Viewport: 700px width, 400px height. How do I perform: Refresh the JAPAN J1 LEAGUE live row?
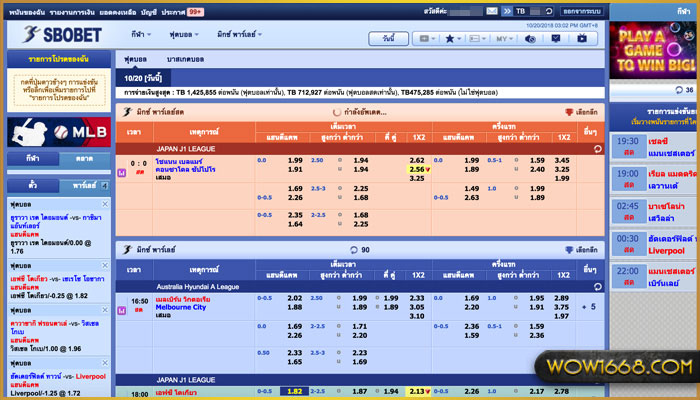click(596, 148)
